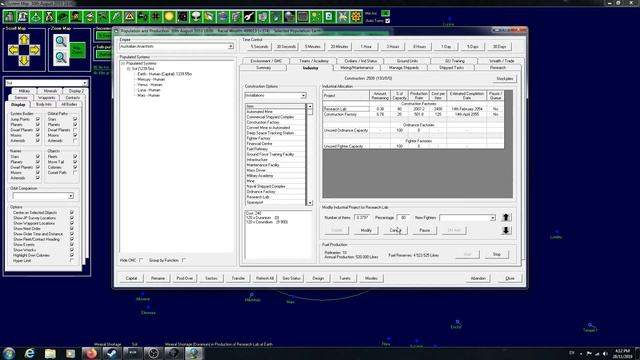Click the document page toolbar icon
Image resolution: width=640 pixels, height=360 pixels.
[x=329, y=17]
